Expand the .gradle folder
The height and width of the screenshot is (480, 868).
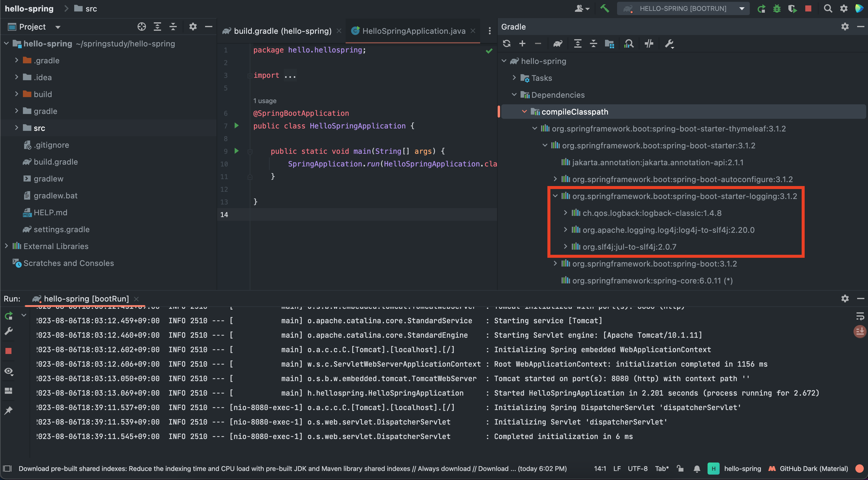coord(16,60)
